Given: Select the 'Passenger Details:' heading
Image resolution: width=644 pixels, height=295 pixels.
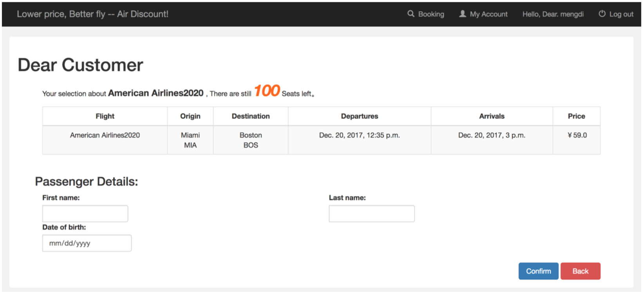Looking at the screenshot, I should 87,182.
